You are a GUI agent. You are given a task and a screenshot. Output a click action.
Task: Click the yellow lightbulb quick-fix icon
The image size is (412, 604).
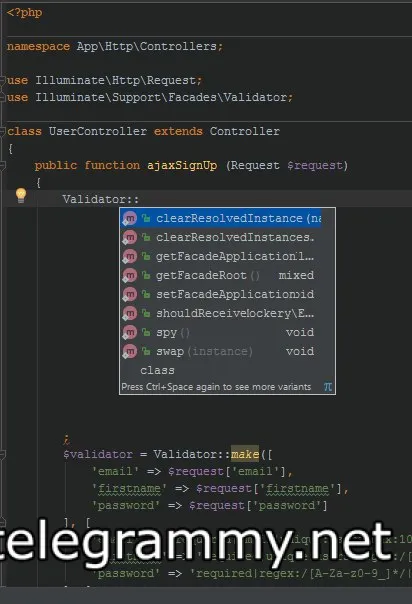pyautogui.click(x=21, y=195)
